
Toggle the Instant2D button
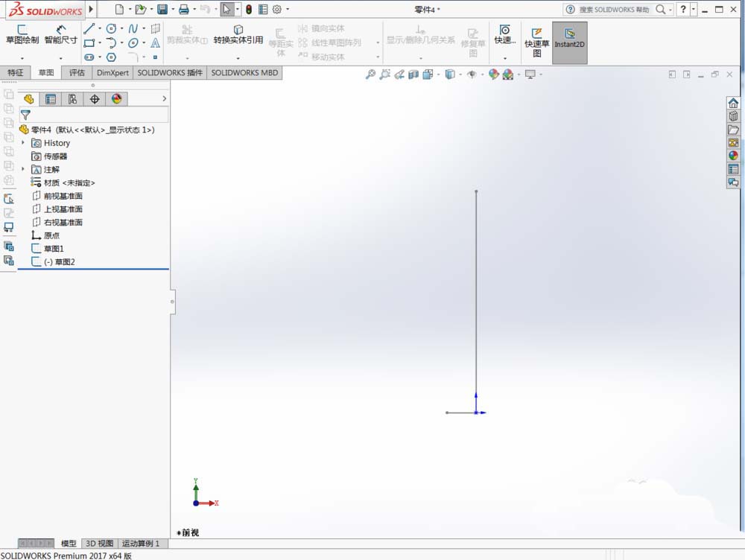tap(570, 42)
